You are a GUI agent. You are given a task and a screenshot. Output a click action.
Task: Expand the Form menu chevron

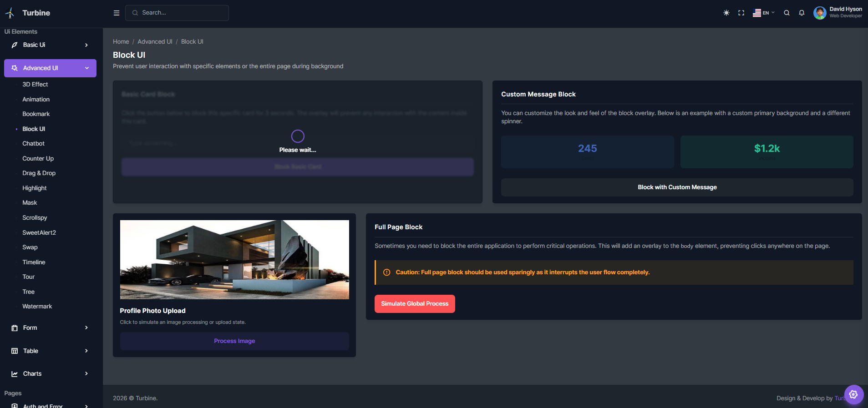point(86,328)
